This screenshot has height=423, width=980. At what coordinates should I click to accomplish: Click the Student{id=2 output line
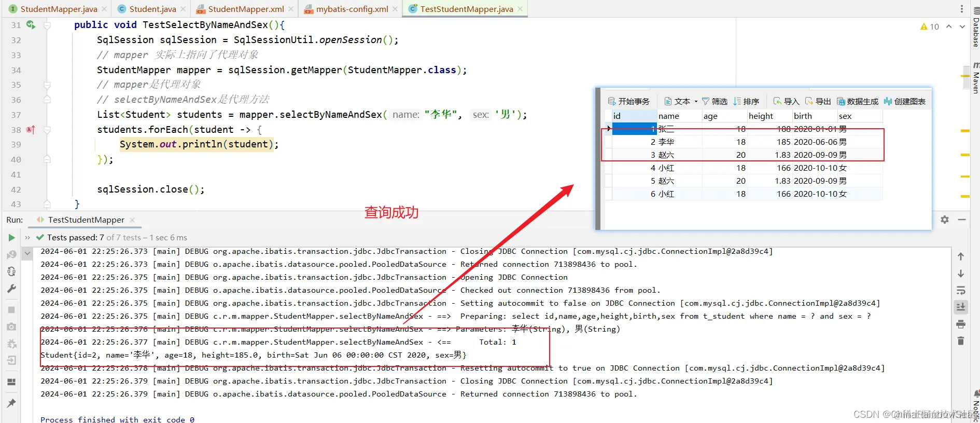tap(254, 355)
